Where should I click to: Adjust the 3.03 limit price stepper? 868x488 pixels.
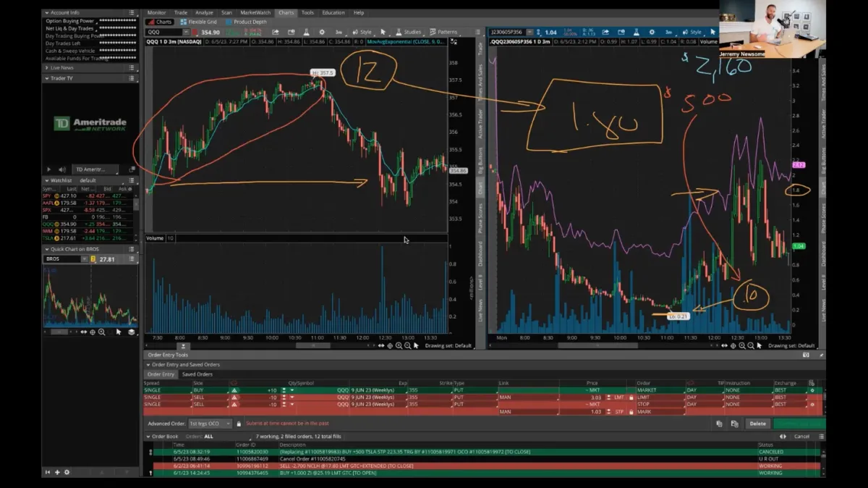click(608, 397)
